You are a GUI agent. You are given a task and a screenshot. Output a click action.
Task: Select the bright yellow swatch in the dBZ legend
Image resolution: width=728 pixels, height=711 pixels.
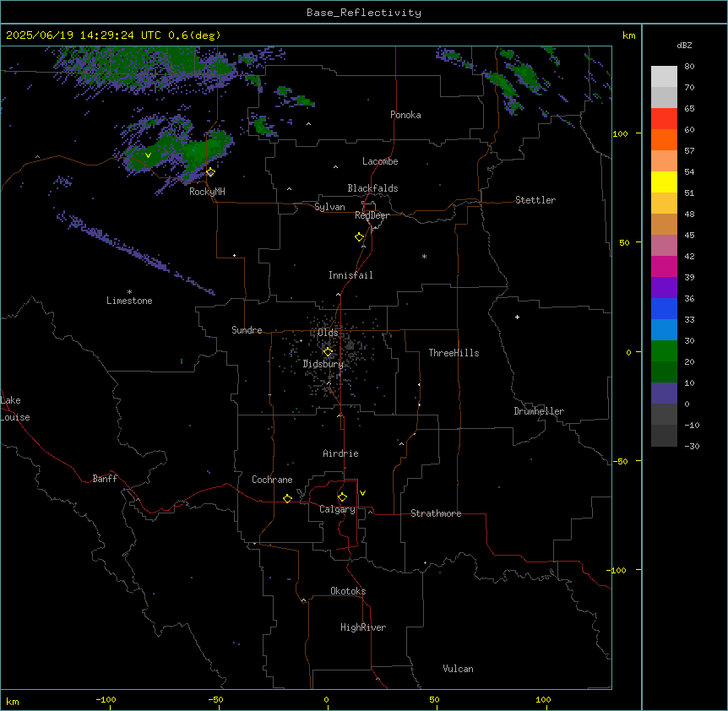(664, 182)
